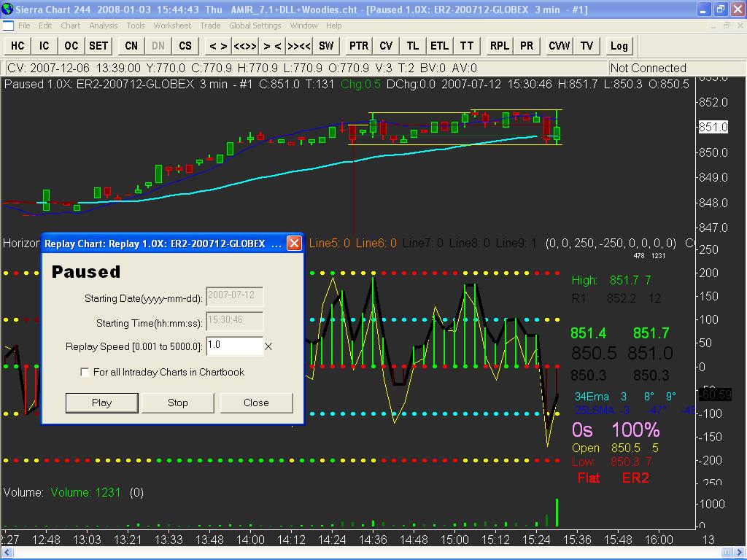Viewport: 747px width, 560px height.
Task: Select the TL trend line tool
Action: point(413,46)
